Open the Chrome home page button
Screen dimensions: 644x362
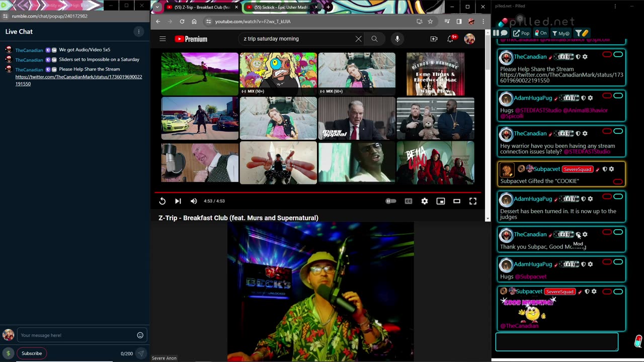tap(194, 22)
